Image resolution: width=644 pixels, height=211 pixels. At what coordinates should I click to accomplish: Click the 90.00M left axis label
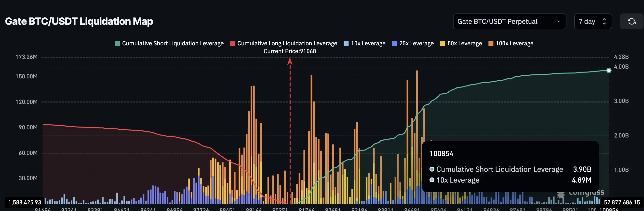tap(28, 127)
